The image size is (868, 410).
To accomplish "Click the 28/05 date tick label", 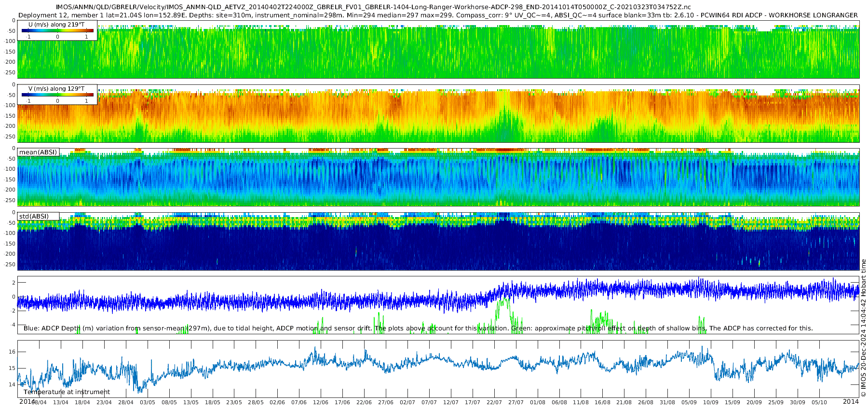I will click(256, 402).
